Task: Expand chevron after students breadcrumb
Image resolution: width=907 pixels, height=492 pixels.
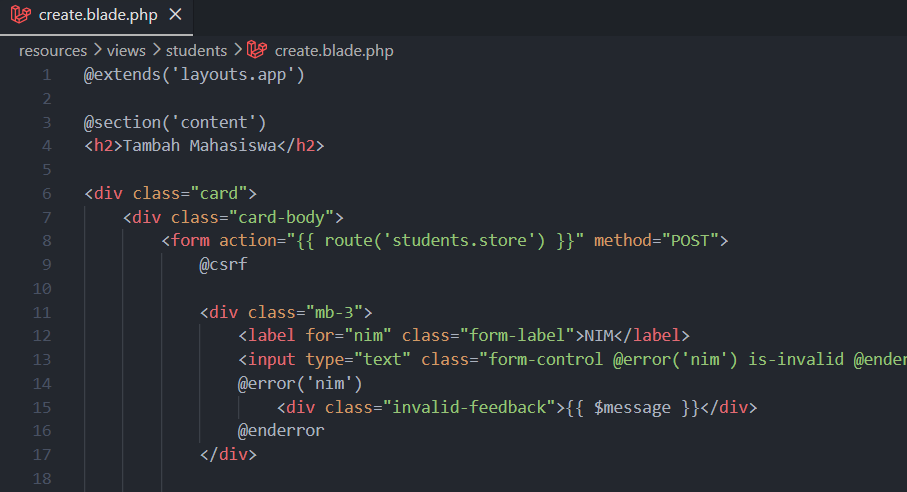Action: [238, 50]
